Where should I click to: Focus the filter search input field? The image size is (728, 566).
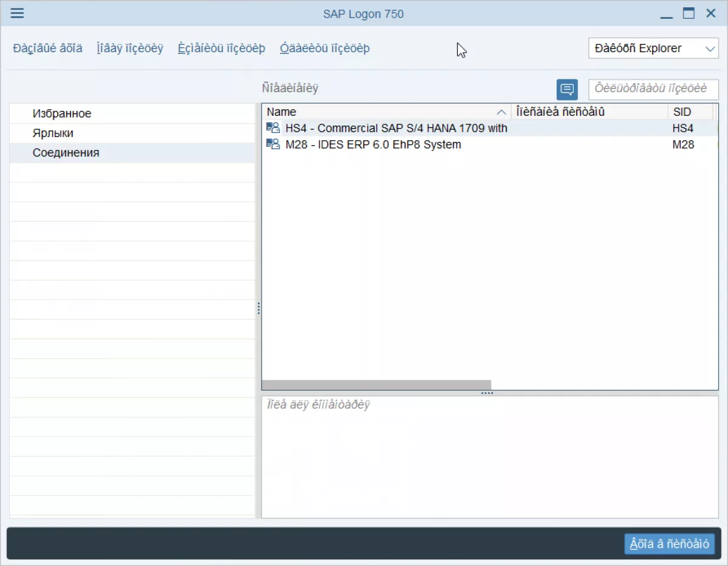(x=653, y=89)
